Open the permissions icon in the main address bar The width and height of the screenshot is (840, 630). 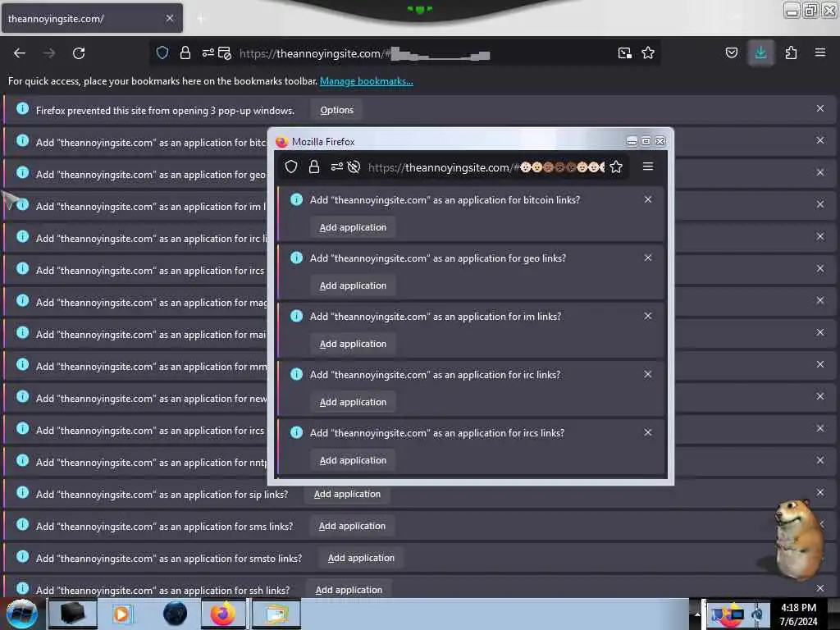pos(208,52)
